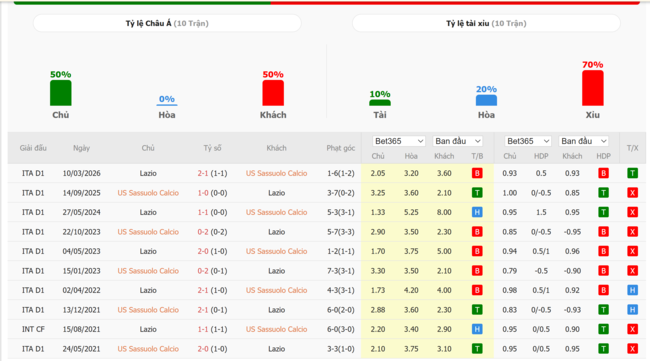This screenshot has height=361, width=650.
Task: Click T/B badge T for 14/09/2025 match
Action: coord(477,193)
